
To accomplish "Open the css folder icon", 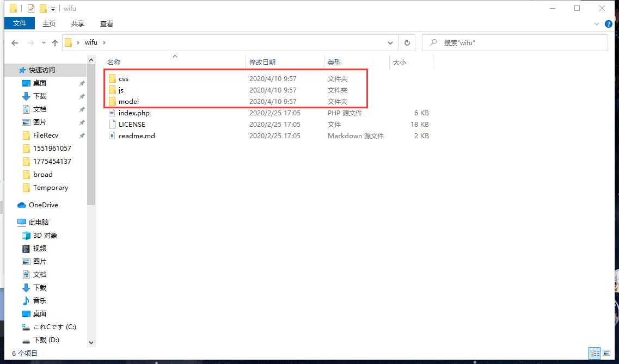I will coord(113,78).
